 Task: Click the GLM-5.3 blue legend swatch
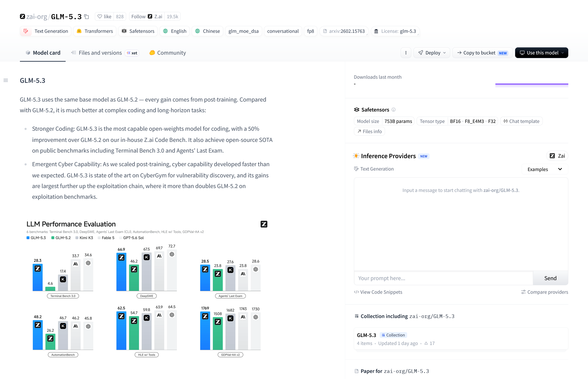click(x=28, y=238)
